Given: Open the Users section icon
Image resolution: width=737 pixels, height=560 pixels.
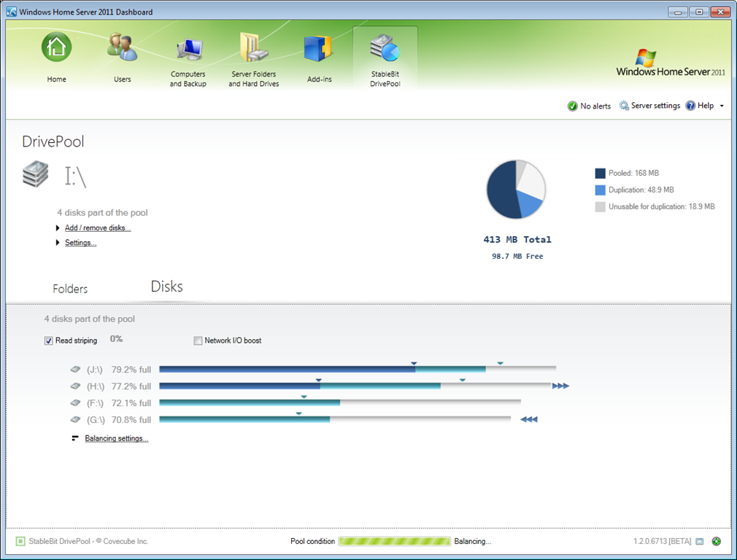Looking at the screenshot, I should coord(122,47).
